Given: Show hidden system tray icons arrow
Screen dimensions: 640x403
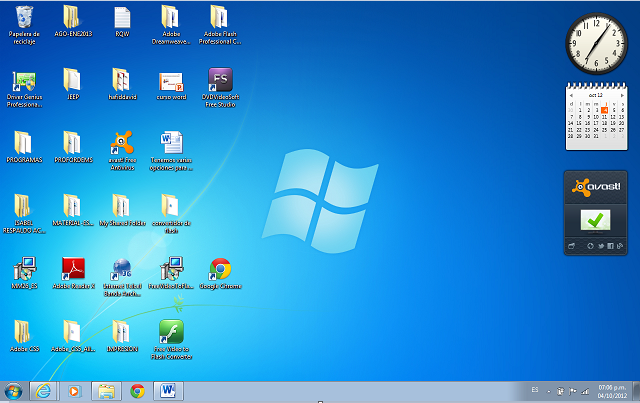Looking at the screenshot, I should 549,391.
